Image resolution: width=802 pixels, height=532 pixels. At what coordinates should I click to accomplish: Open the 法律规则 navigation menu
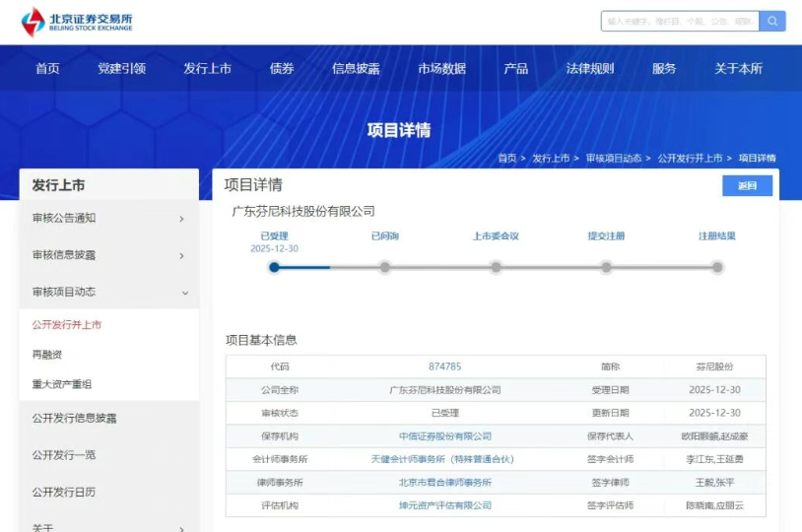point(589,68)
